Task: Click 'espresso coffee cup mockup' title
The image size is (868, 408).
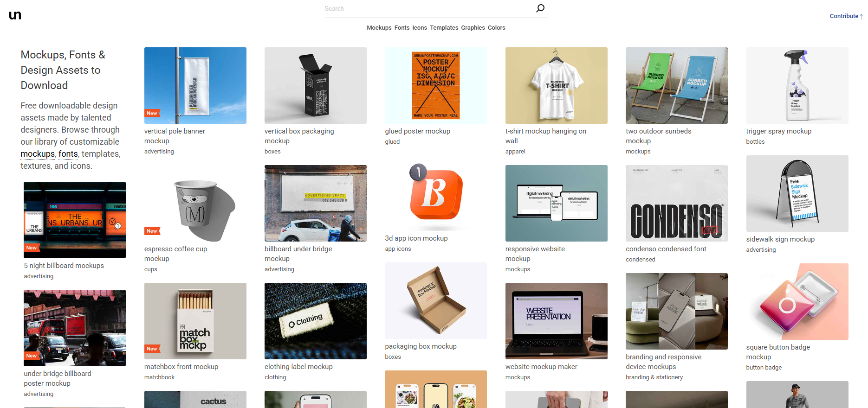Action: coord(176,254)
